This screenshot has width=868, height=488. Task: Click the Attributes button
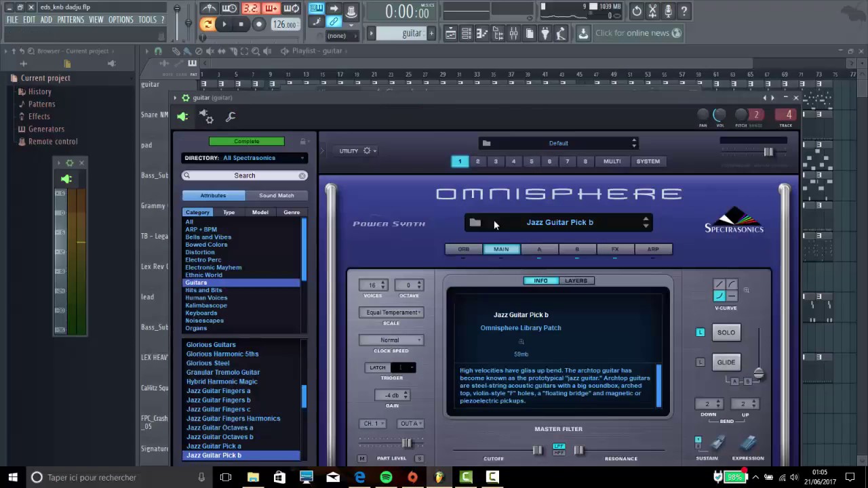pyautogui.click(x=213, y=195)
